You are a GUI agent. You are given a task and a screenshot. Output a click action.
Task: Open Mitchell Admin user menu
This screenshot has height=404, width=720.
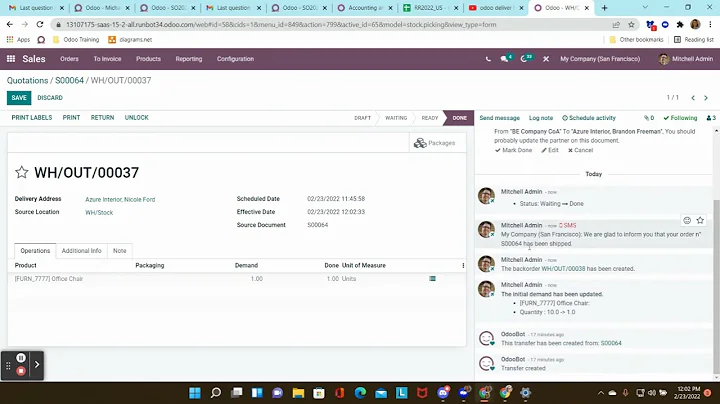pos(686,59)
